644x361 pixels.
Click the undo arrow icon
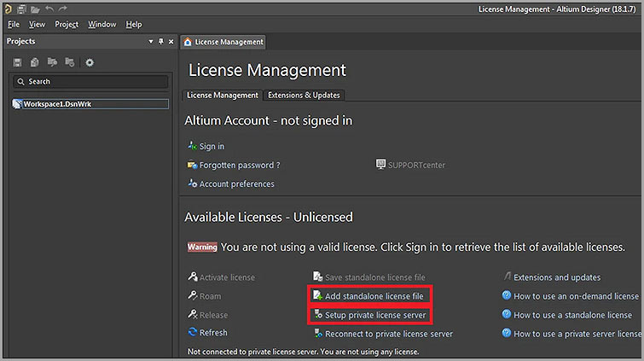pyautogui.click(x=49, y=9)
